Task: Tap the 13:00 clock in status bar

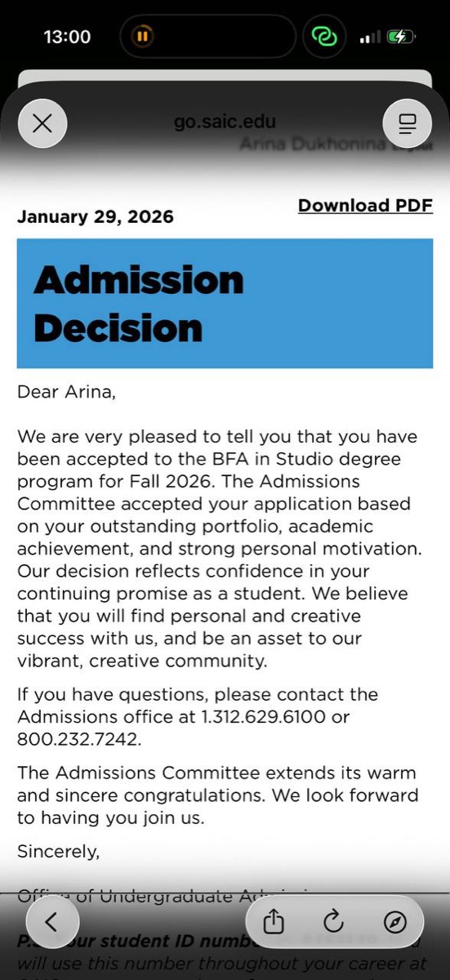Action: coord(67,37)
